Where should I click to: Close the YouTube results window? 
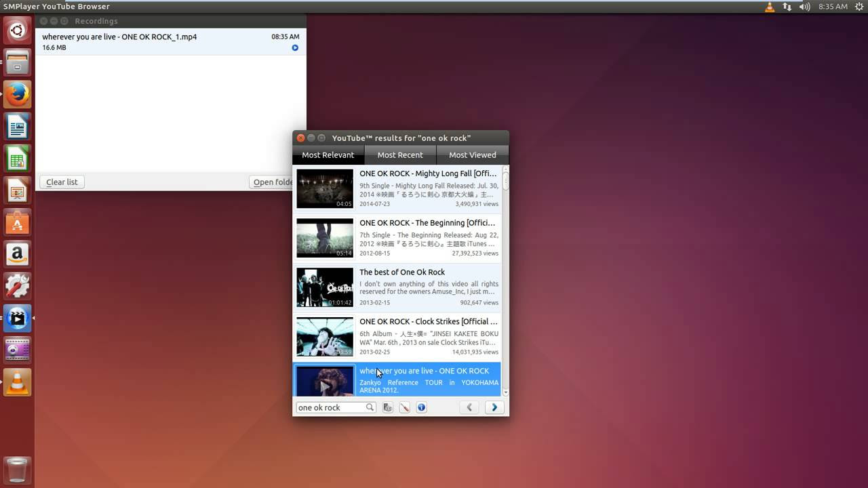pos(301,138)
